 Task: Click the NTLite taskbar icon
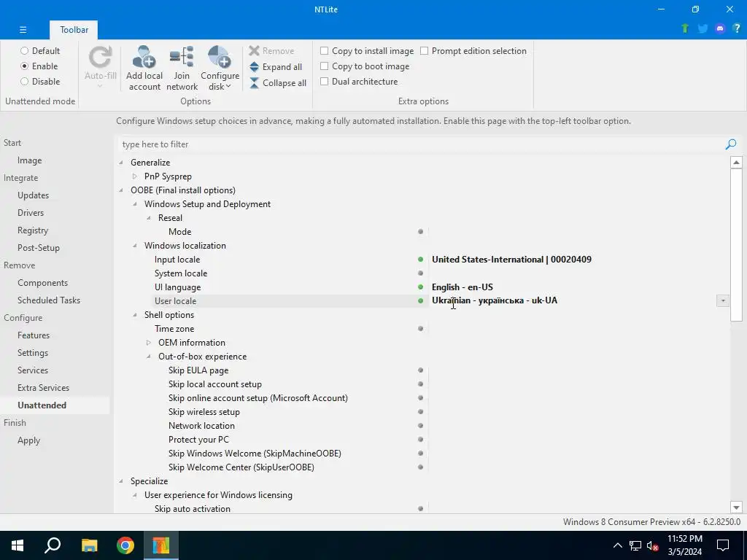click(161, 545)
